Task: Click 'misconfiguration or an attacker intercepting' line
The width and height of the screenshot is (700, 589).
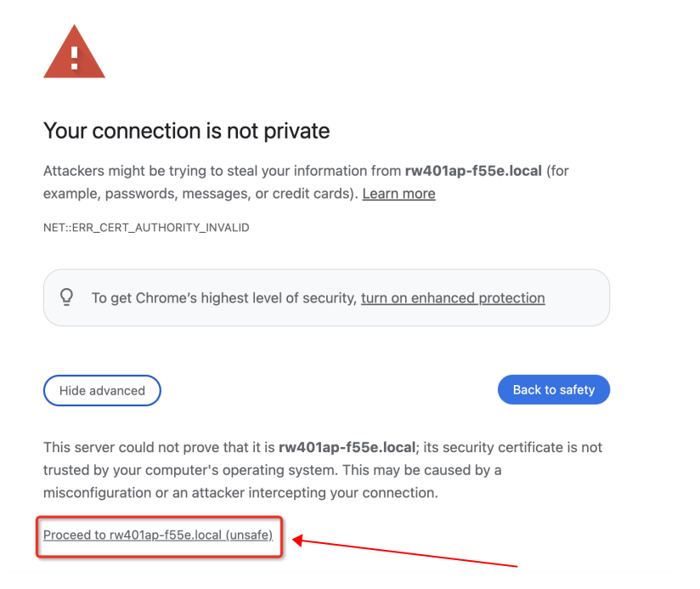Action: [240, 493]
